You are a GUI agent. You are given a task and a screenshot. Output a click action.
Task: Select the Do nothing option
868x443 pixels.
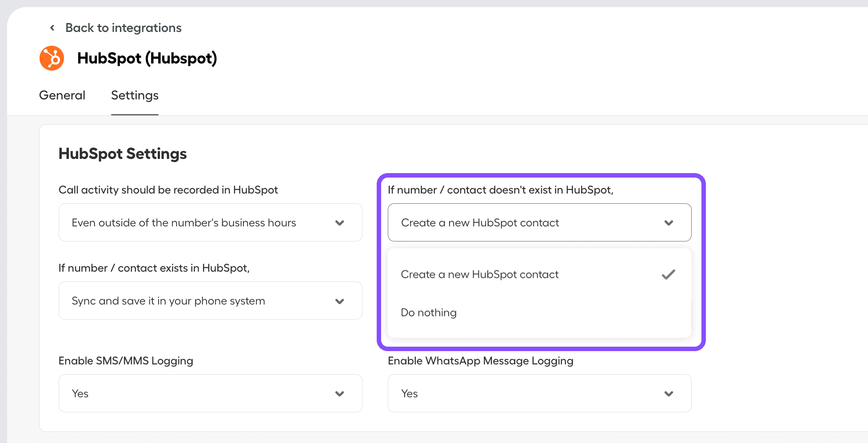[428, 312]
